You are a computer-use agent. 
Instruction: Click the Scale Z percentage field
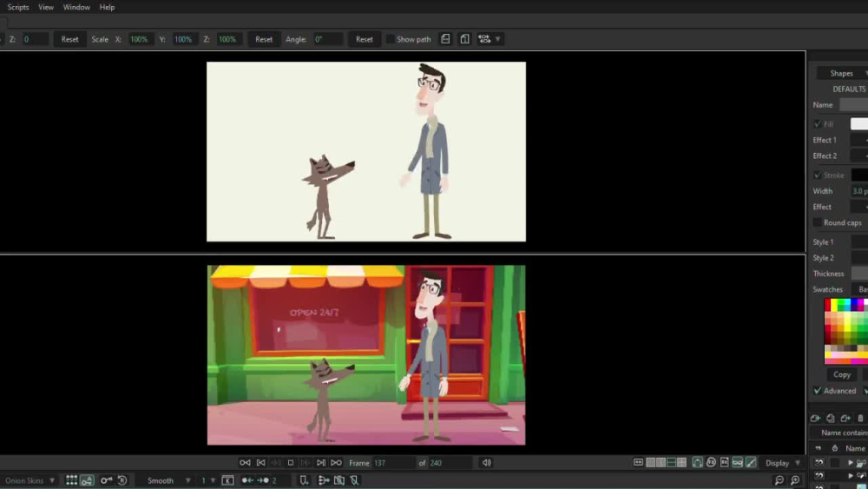coord(229,39)
